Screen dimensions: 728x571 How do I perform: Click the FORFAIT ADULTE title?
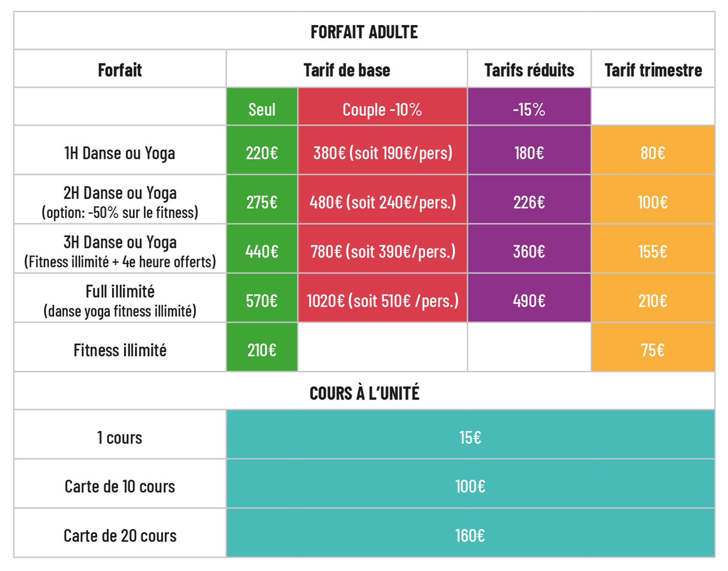pos(364,32)
